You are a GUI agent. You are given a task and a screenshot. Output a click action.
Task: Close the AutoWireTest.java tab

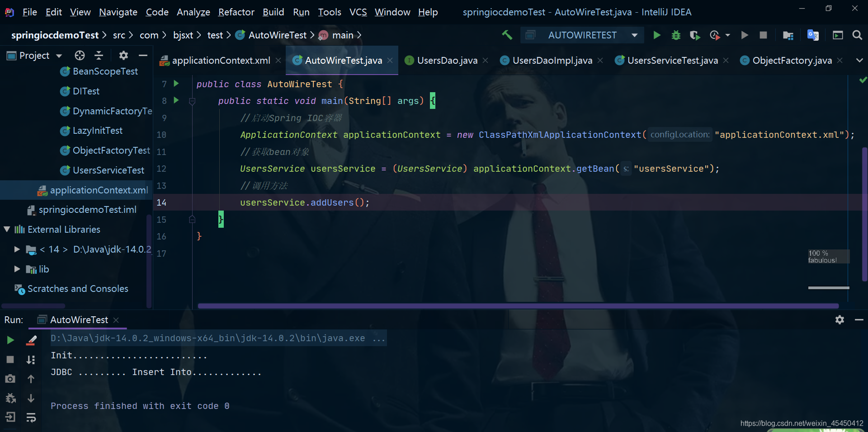[390, 60]
